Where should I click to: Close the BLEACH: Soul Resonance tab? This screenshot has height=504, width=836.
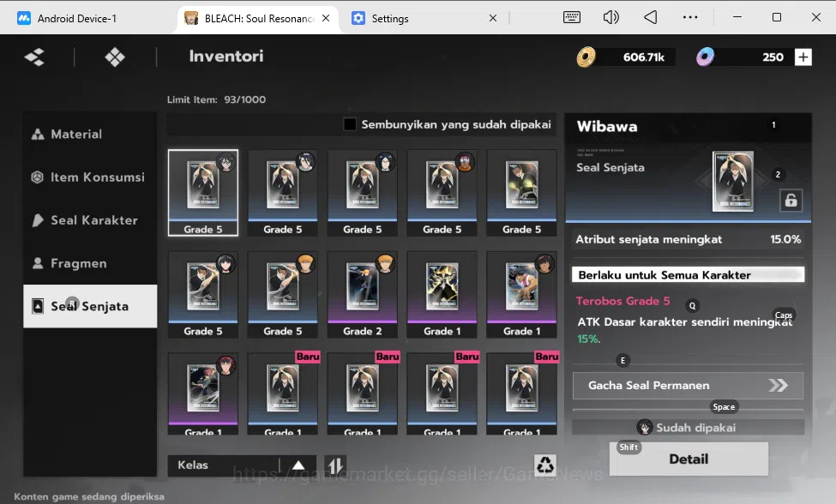point(327,18)
